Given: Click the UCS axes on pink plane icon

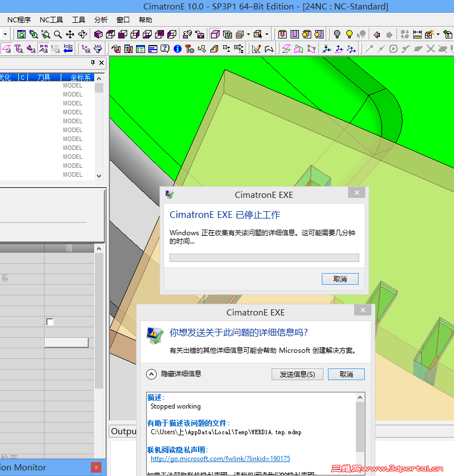Looking at the screenshot, I should point(339,49).
